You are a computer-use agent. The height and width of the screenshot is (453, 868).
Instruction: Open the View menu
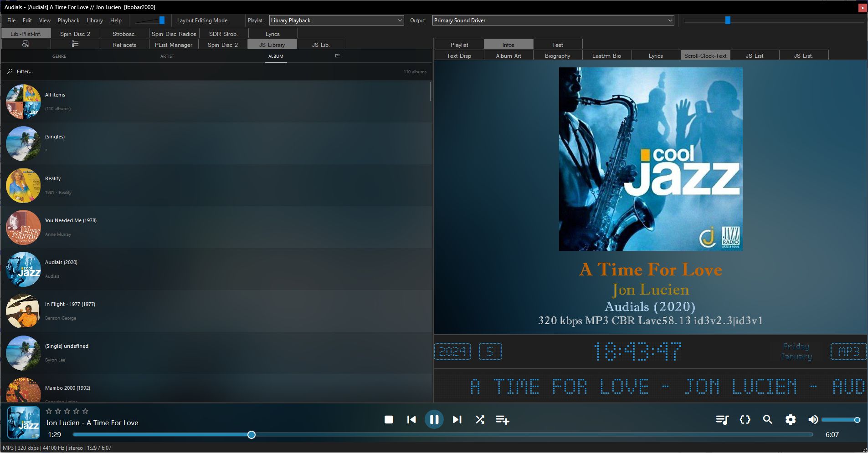click(45, 20)
